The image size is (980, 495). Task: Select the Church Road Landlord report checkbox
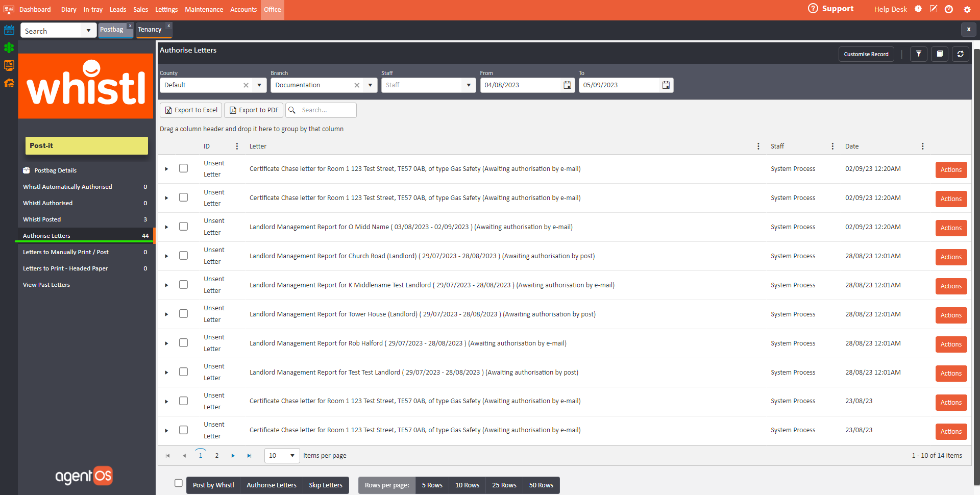coord(183,256)
